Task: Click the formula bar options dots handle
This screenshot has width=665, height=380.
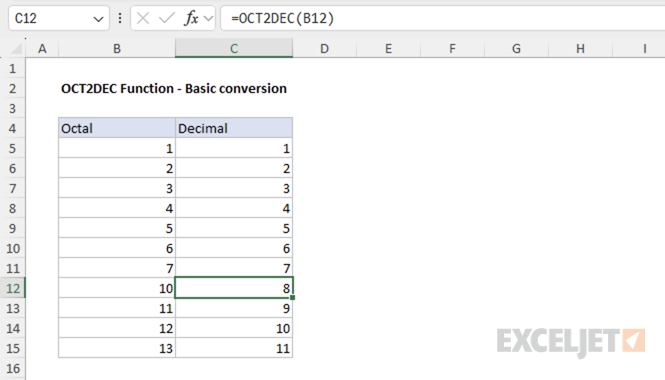Action: [120, 18]
